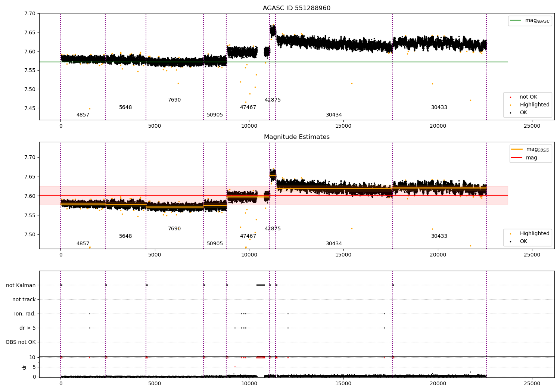
Task: Click the title "AGASC ID 551288960"
Action: coord(296,8)
